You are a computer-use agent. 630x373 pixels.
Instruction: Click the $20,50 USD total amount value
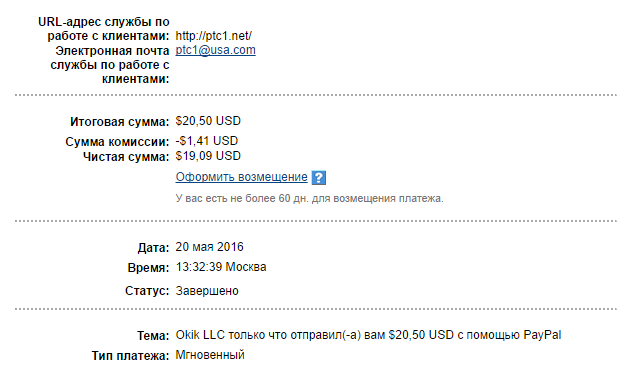[x=208, y=121]
